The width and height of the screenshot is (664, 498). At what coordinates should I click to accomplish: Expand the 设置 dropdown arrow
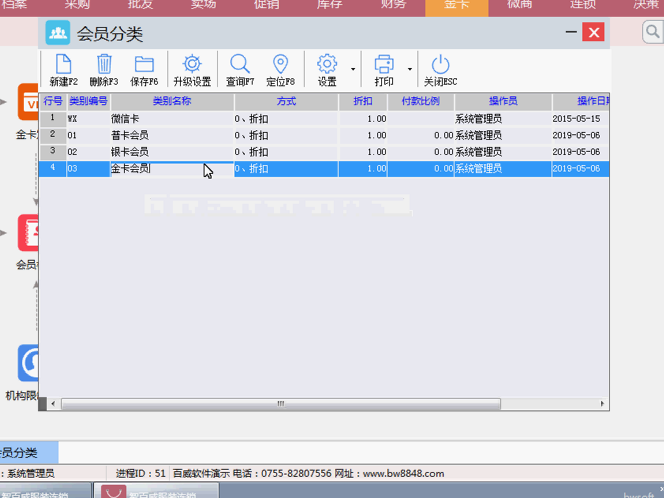pyautogui.click(x=353, y=69)
